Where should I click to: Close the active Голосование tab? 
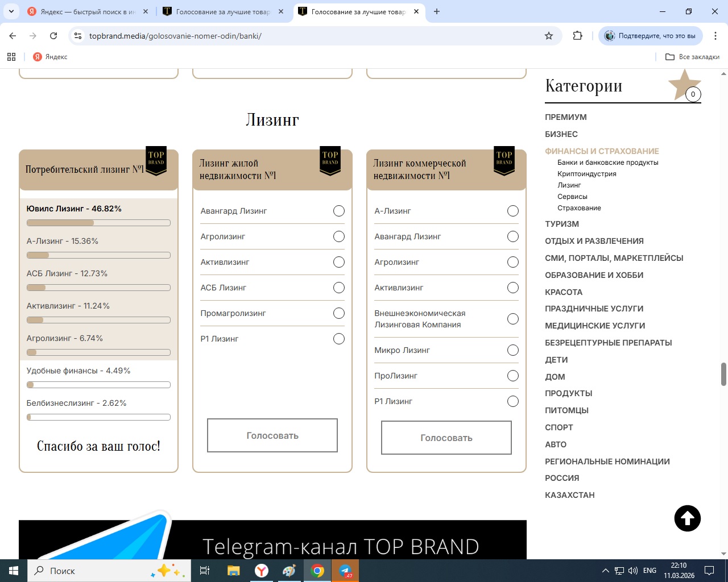[x=416, y=11]
